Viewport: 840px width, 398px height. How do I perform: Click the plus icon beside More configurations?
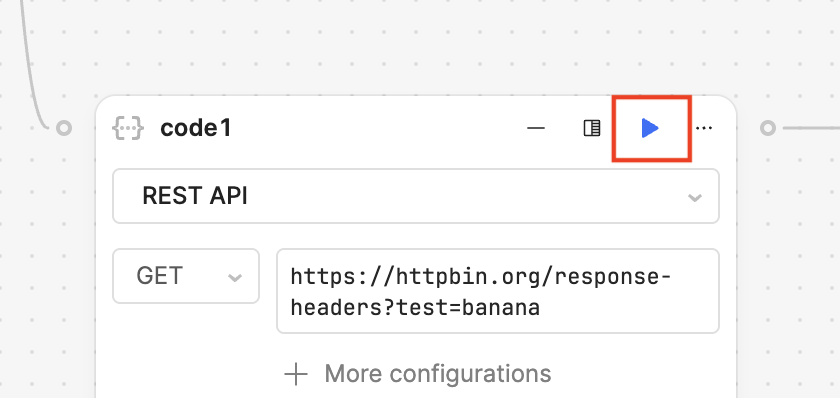296,374
